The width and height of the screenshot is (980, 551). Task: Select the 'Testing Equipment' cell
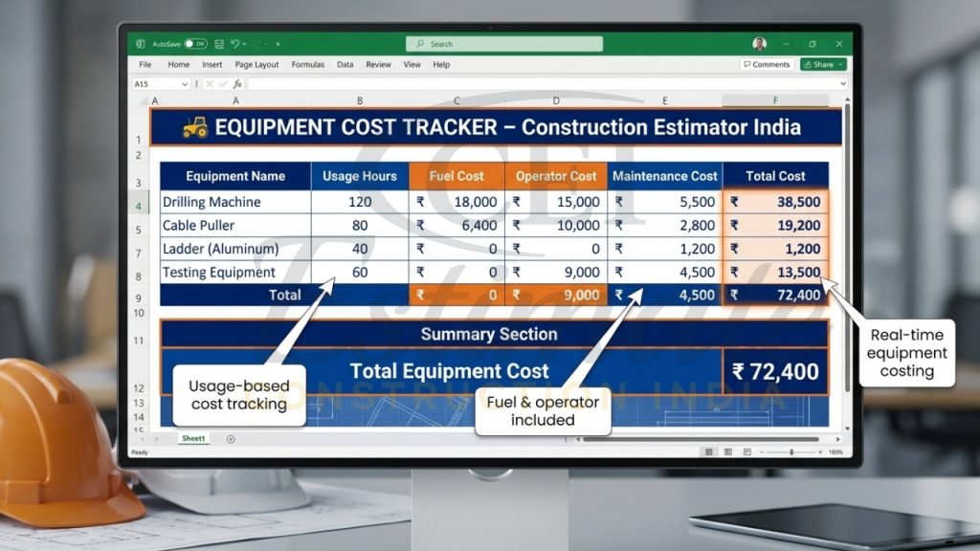(x=235, y=273)
